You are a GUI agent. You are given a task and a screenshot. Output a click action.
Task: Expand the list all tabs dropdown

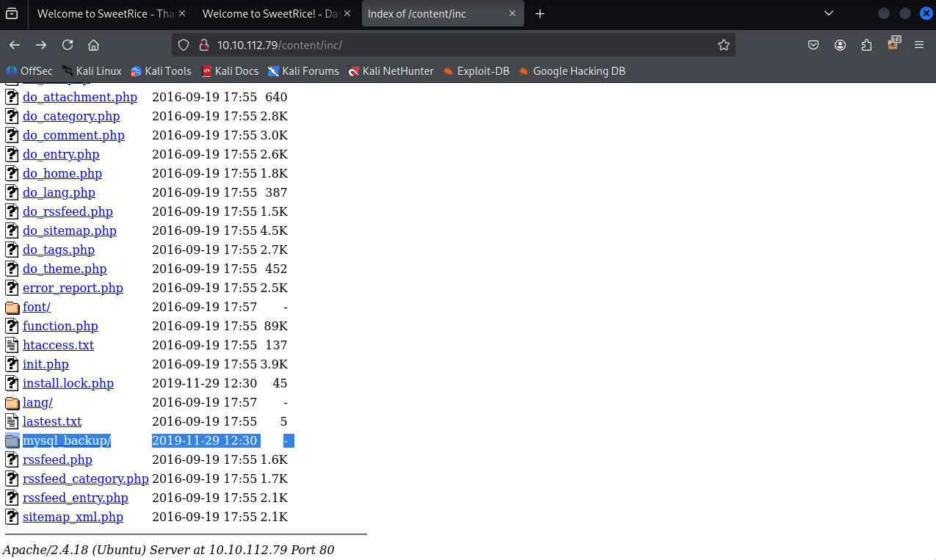tap(829, 13)
